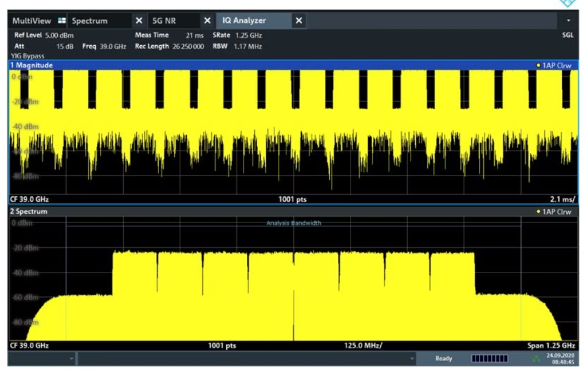This screenshot has width=588, height=370.
Task: Click the SGL sweep indicator
Action: coord(568,35)
